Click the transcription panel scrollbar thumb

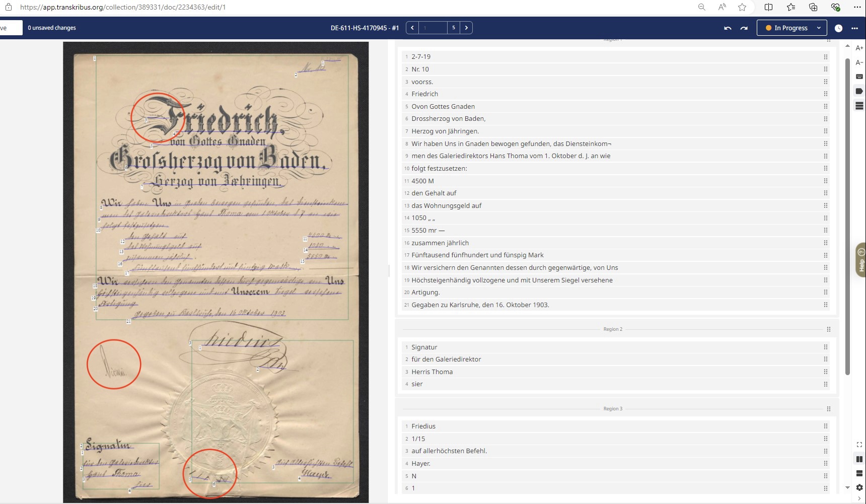pos(847,217)
